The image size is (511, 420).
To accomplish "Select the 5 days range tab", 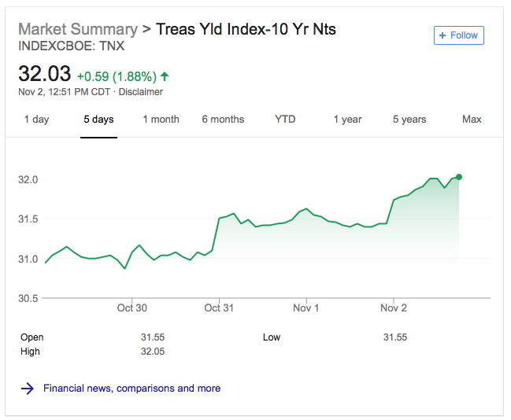I will coord(98,120).
